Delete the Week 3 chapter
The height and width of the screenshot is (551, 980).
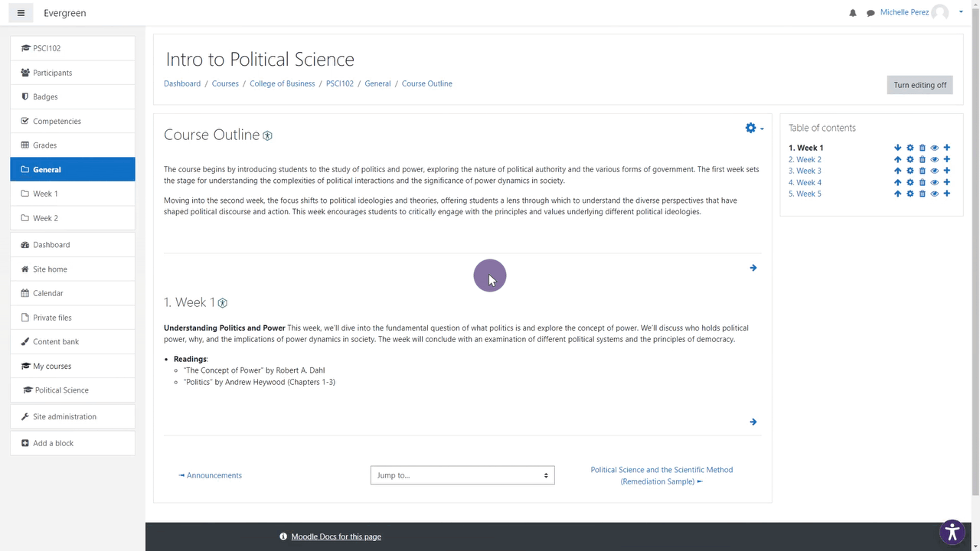tap(922, 171)
